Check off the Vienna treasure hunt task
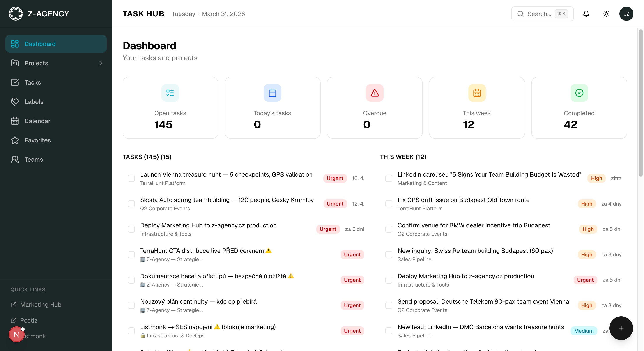Image resolution: width=644 pixels, height=351 pixels. coord(131,178)
